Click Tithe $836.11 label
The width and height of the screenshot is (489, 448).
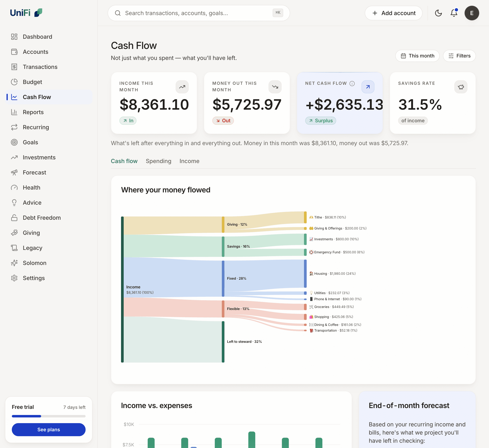tap(327, 217)
